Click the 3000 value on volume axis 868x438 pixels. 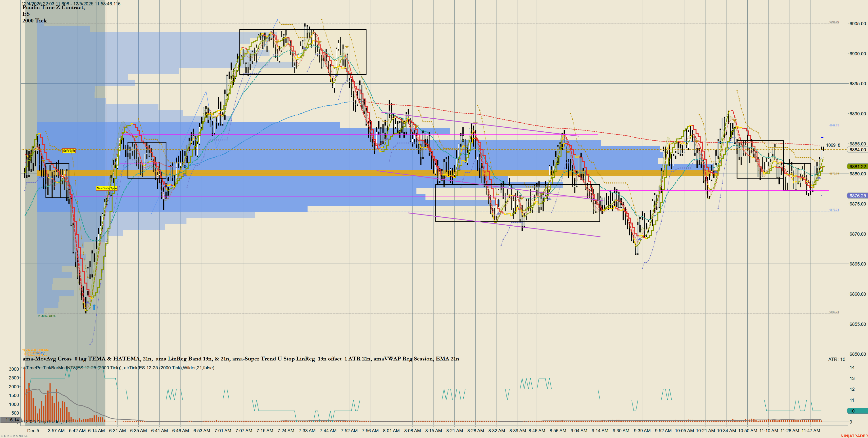(14, 369)
